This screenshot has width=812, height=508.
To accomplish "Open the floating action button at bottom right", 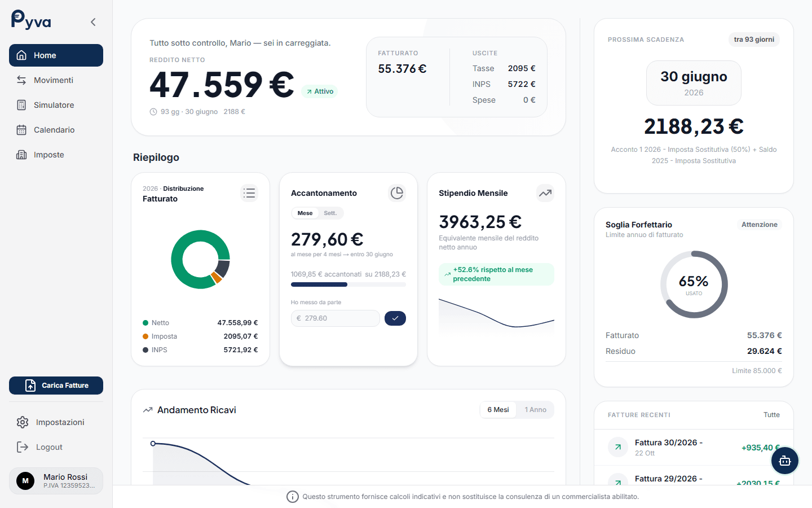I will 785,461.
